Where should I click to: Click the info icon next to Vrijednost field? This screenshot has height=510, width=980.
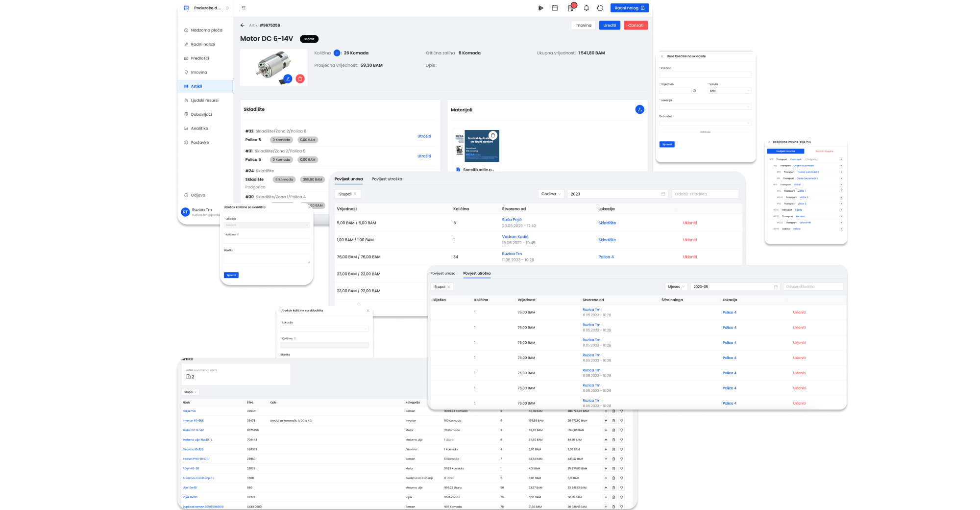click(x=694, y=91)
